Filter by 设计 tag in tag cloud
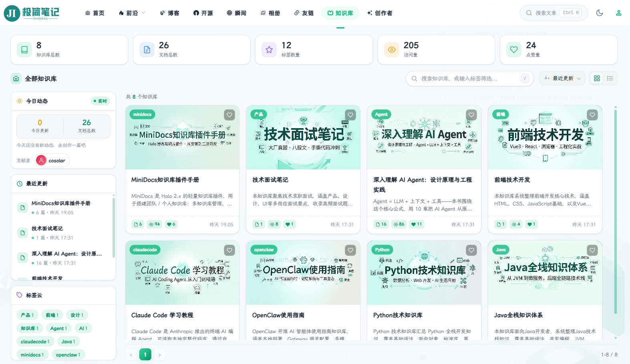The image size is (630, 364). point(77,315)
